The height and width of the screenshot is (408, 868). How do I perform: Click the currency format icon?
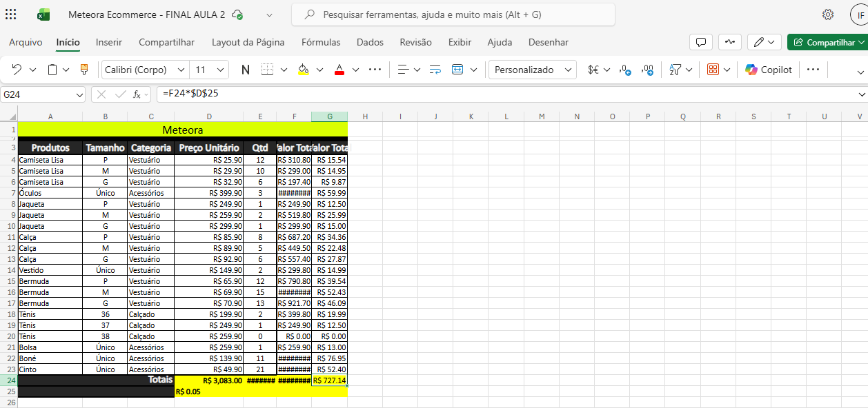pyautogui.click(x=593, y=70)
